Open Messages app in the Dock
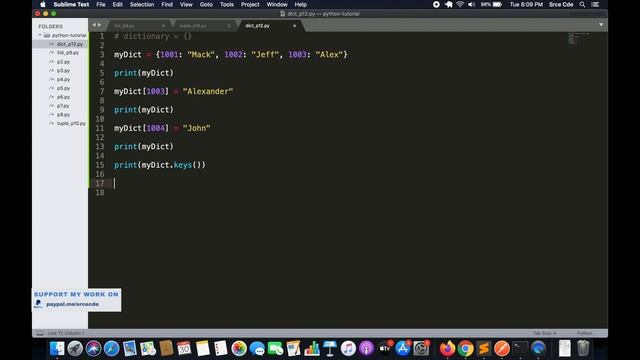This screenshot has width=640, height=360. coord(257,349)
